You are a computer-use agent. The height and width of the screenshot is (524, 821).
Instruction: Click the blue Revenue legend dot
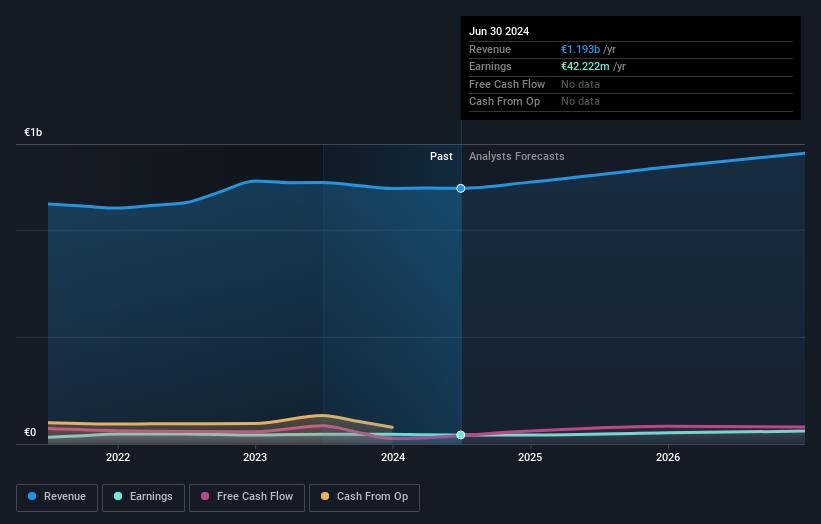[x=32, y=496]
